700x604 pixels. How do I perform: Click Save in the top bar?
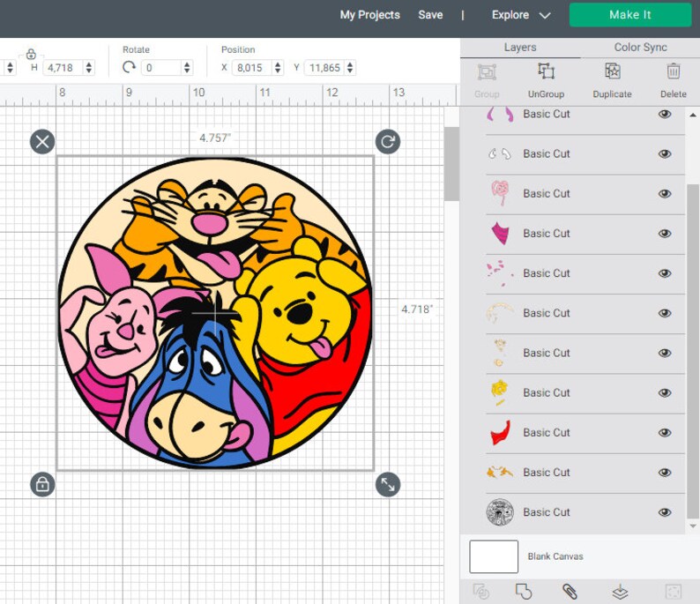point(430,15)
